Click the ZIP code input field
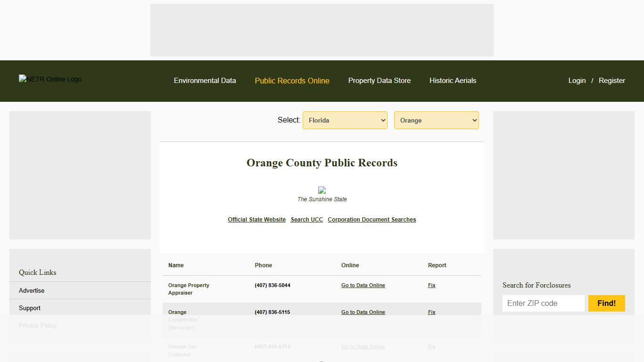The height and width of the screenshot is (362, 644). 543,303
